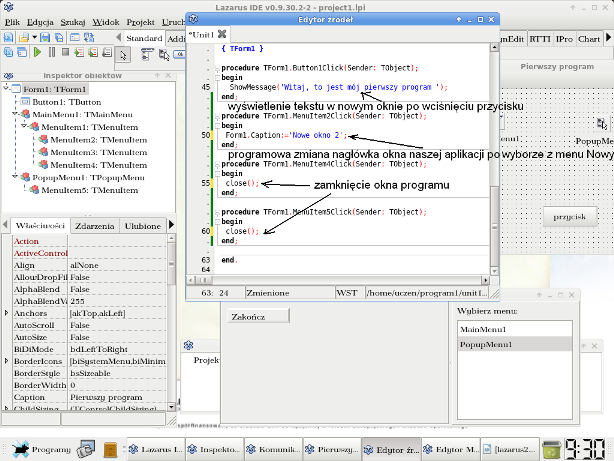Viewport: 614px width, 461px height.
Task: Open the Widok menu
Action: (106, 22)
